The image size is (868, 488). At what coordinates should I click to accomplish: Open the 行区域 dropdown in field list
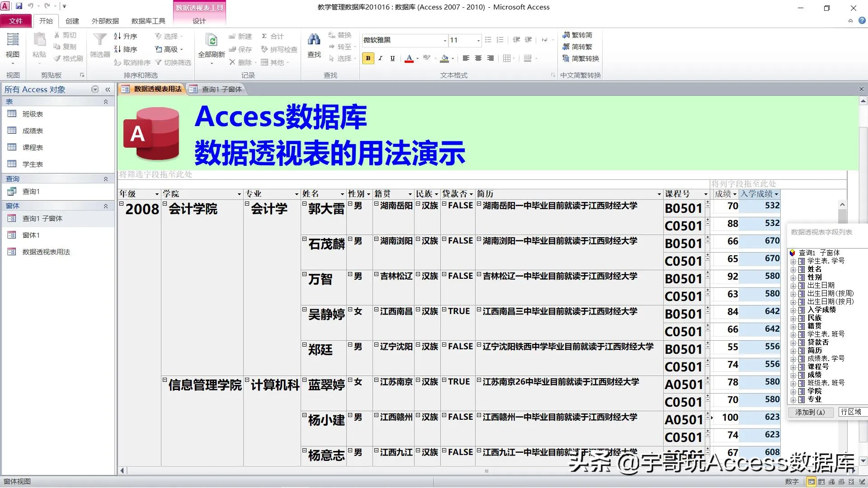pyautogui.click(x=853, y=412)
